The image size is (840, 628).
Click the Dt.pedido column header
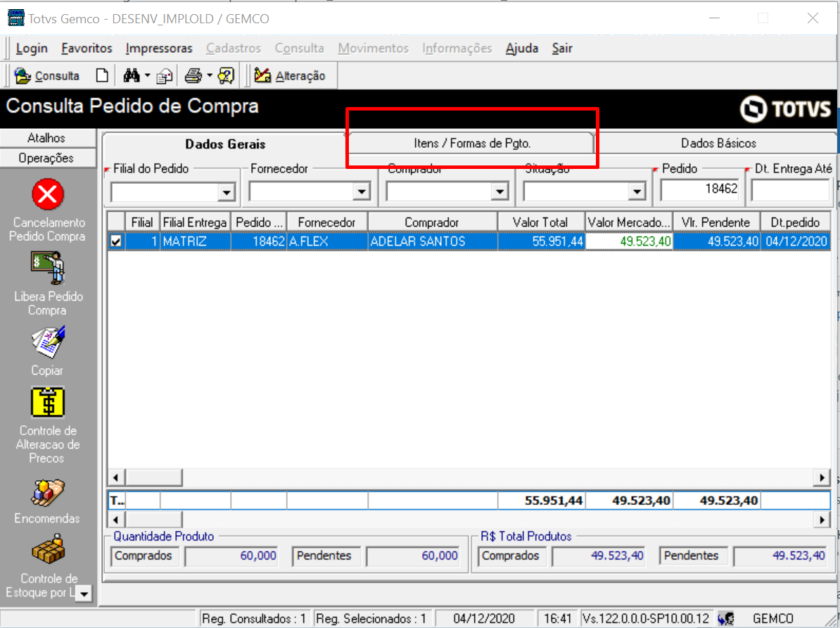coord(795,222)
